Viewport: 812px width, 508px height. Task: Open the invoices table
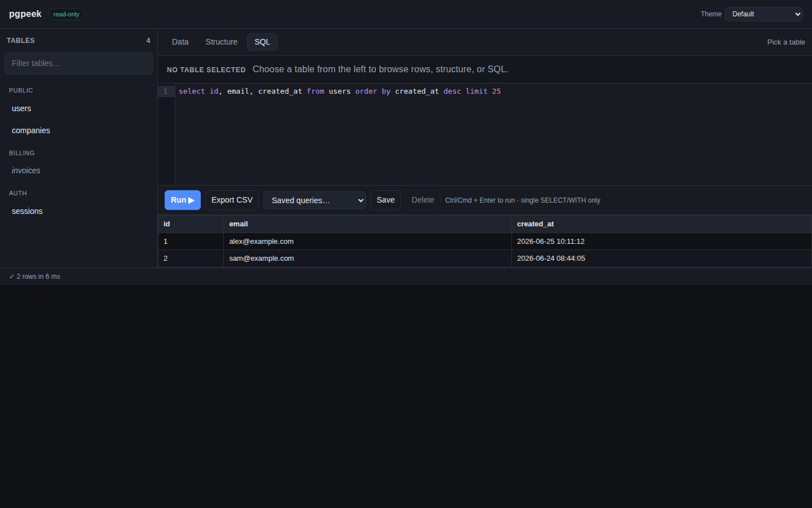[x=78, y=171]
